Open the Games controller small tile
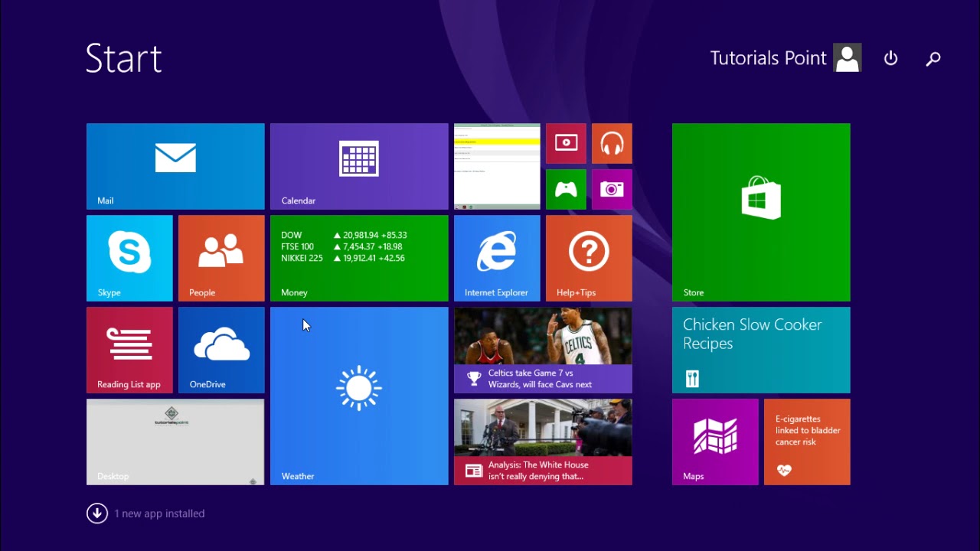Viewport: 980px width, 551px height. (566, 189)
